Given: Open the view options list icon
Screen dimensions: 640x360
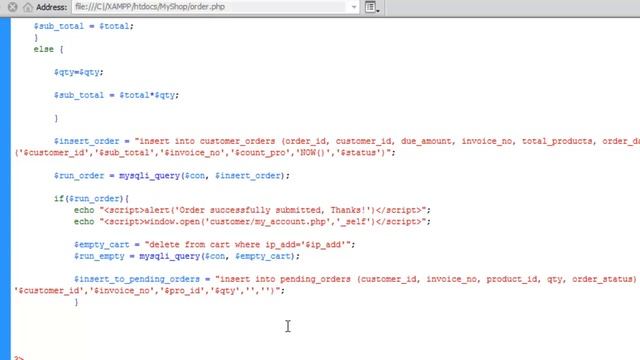Looking at the screenshot, I should tap(371, 7).
